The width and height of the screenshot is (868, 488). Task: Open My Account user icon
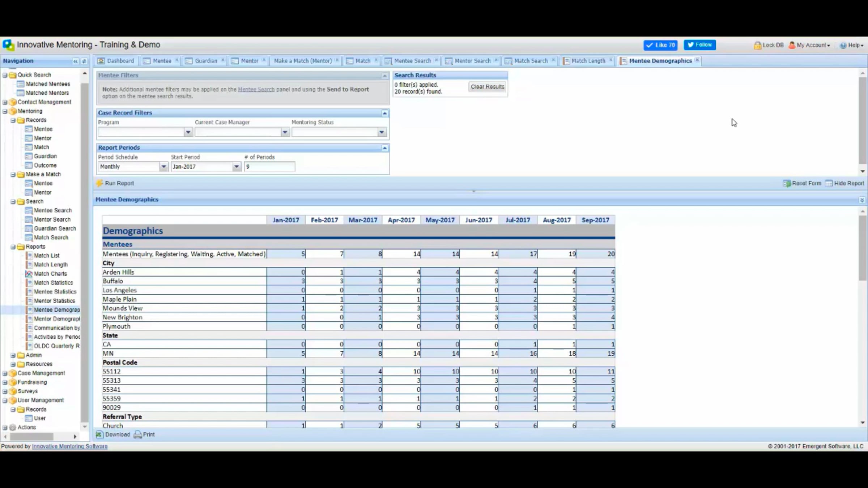[x=792, y=45]
